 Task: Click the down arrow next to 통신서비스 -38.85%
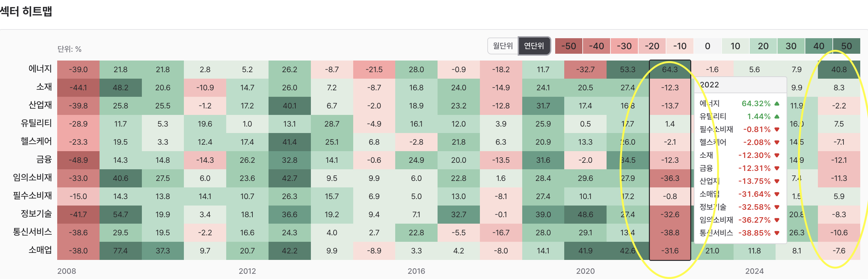point(777,233)
